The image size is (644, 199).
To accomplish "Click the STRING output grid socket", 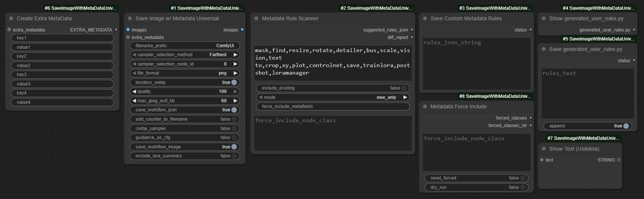I will coord(619,160).
